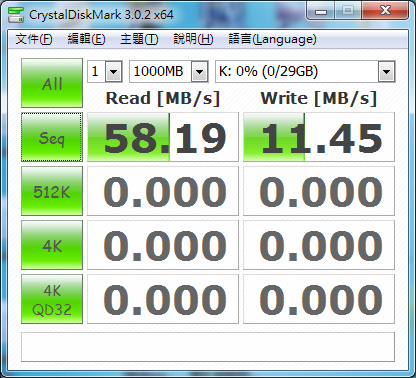
Task: Open the 主題(T) menu
Action: tap(139, 39)
